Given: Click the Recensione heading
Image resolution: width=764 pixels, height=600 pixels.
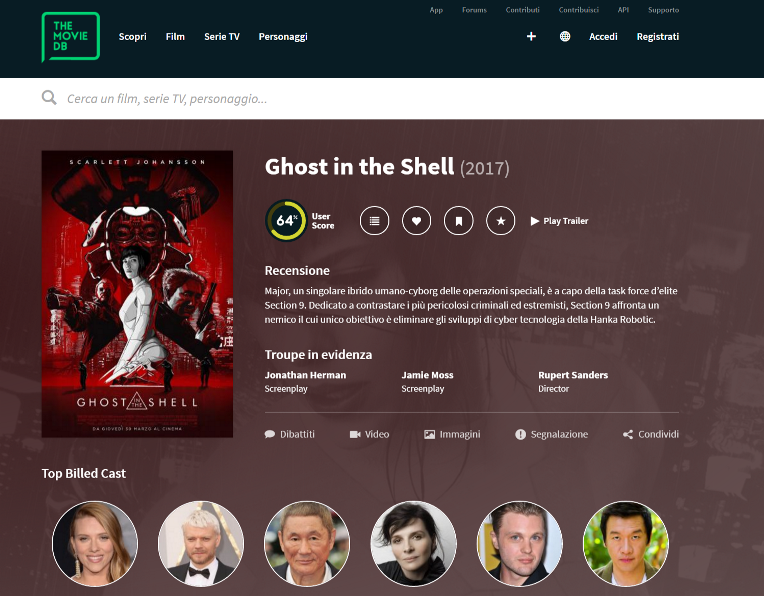Looking at the screenshot, I should click(x=297, y=271).
